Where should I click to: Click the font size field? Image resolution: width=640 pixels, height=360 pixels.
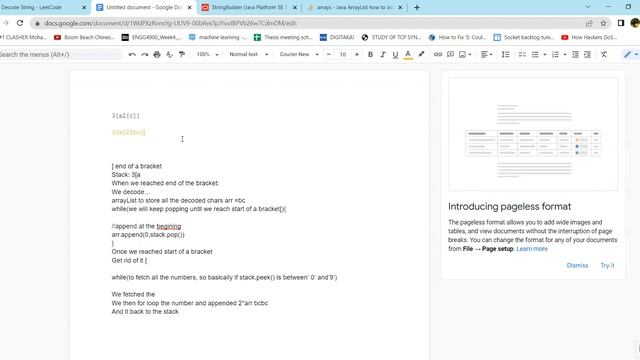click(343, 54)
